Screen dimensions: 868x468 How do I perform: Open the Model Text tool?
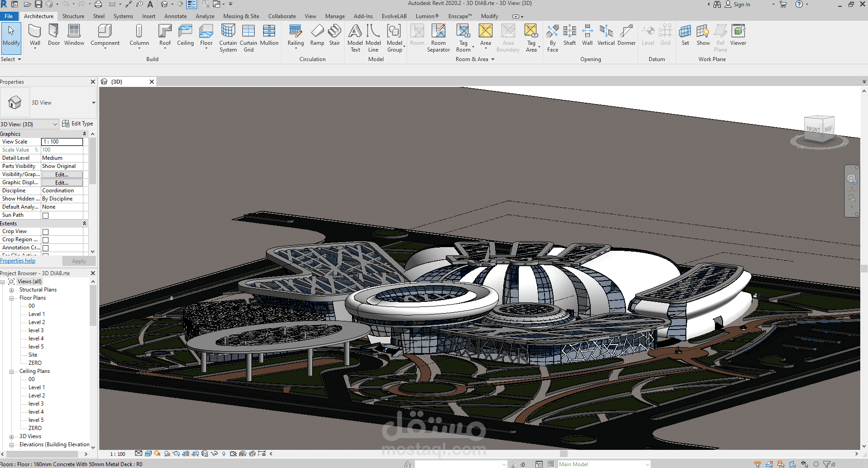click(x=355, y=38)
